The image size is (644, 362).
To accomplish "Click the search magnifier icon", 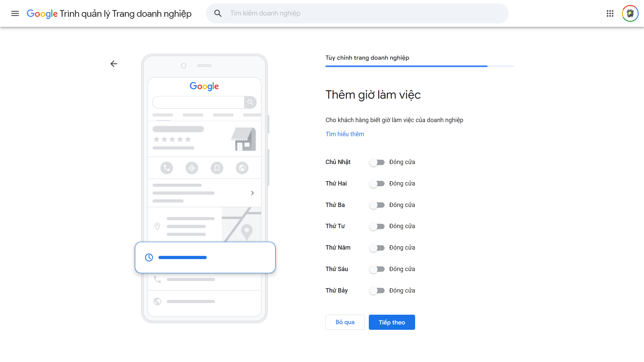I will coord(218,13).
